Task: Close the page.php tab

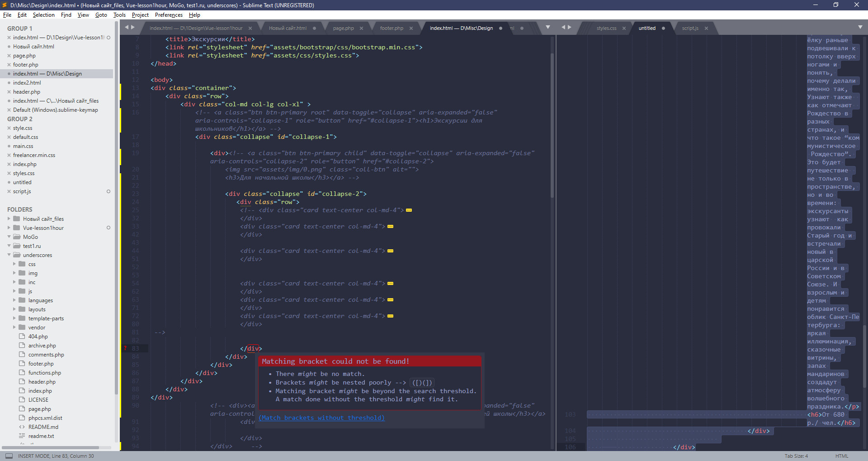Action: tap(361, 28)
